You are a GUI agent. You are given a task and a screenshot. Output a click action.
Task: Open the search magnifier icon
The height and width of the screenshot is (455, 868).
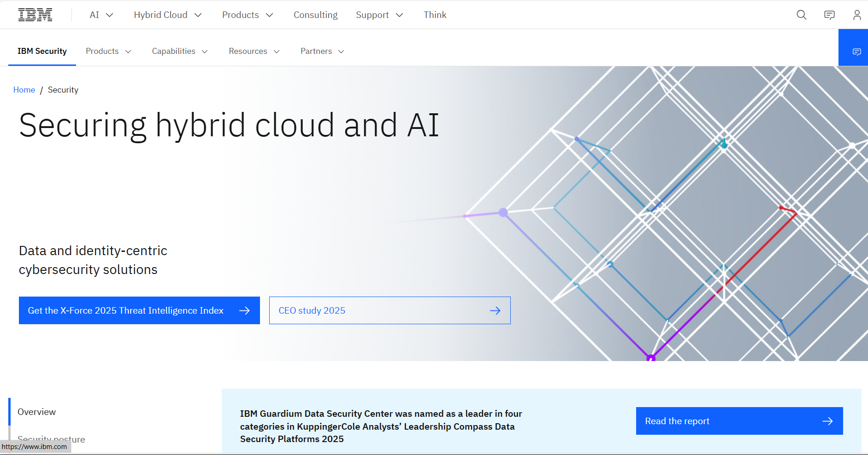[802, 15]
